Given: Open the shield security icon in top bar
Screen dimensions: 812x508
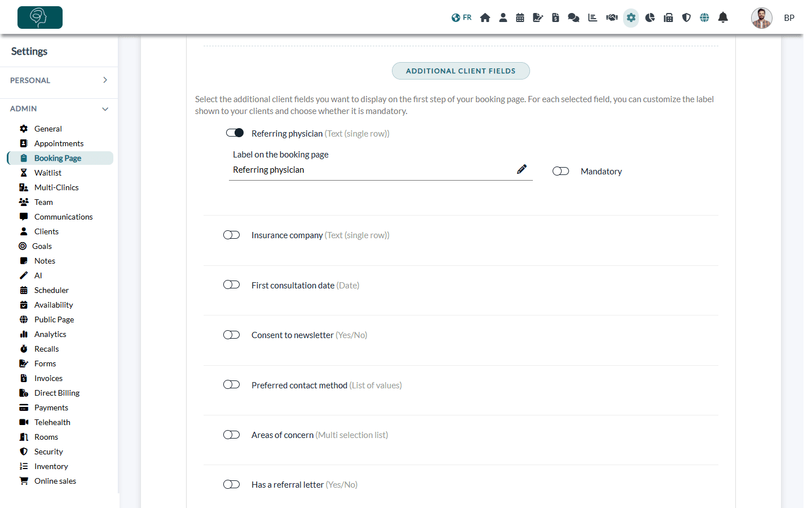Looking at the screenshot, I should tap(686, 17).
